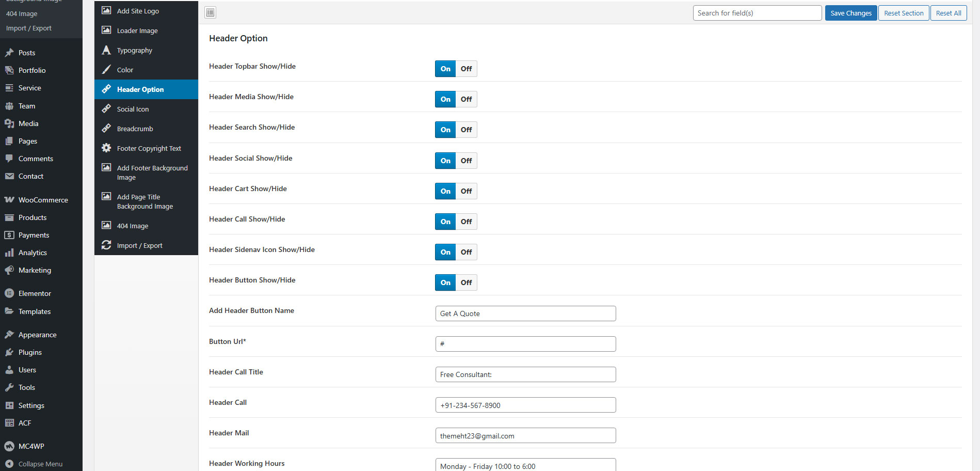
Task: Focus the Search for field(s) box
Action: [757, 13]
